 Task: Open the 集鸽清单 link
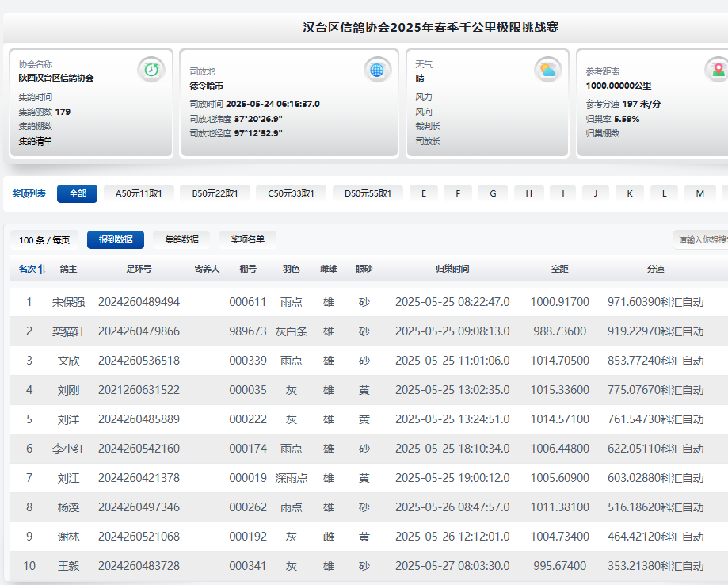36,141
